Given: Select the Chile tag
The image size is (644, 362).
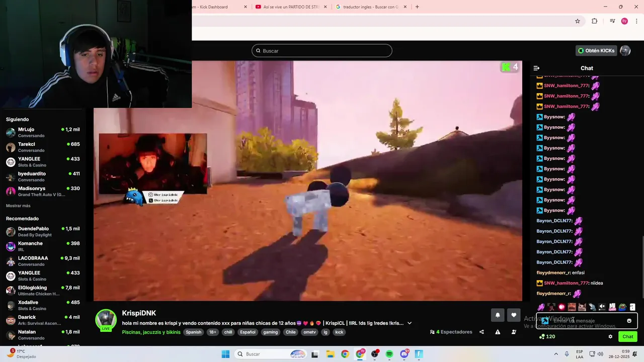Looking at the screenshot, I should point(291,332).
